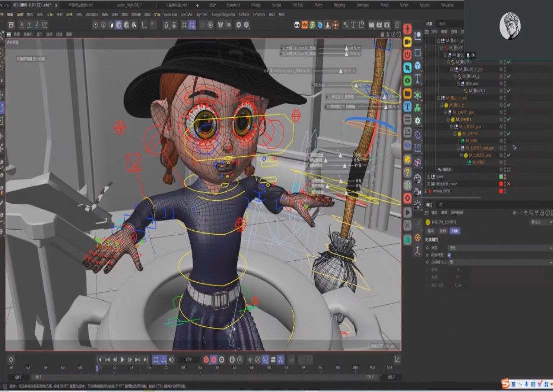The height and width of the screenshot is (392, 553).
Task: Open the RealFlow menu
Action: [170, 15]
